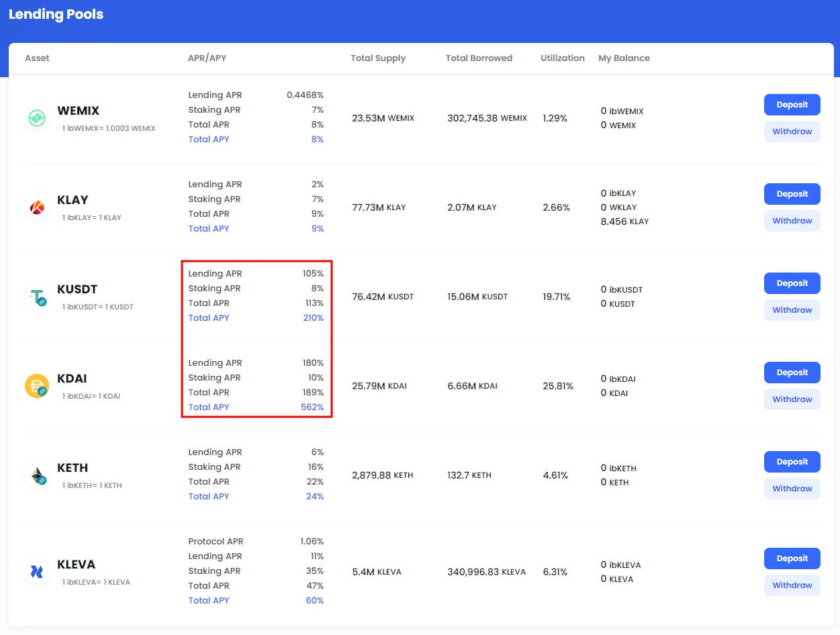
Task: Click the 132.7 KETH total borrowed
Action: point(469,475)
